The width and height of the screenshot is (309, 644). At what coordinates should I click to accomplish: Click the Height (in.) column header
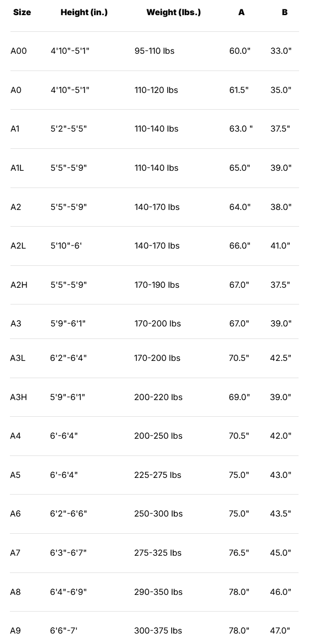coord(84,12)
